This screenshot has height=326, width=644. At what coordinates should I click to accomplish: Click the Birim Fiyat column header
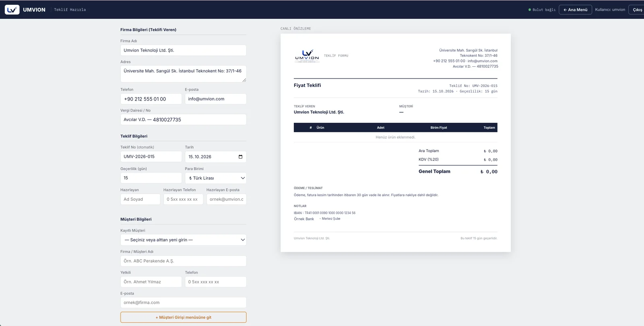click(439, 128)
